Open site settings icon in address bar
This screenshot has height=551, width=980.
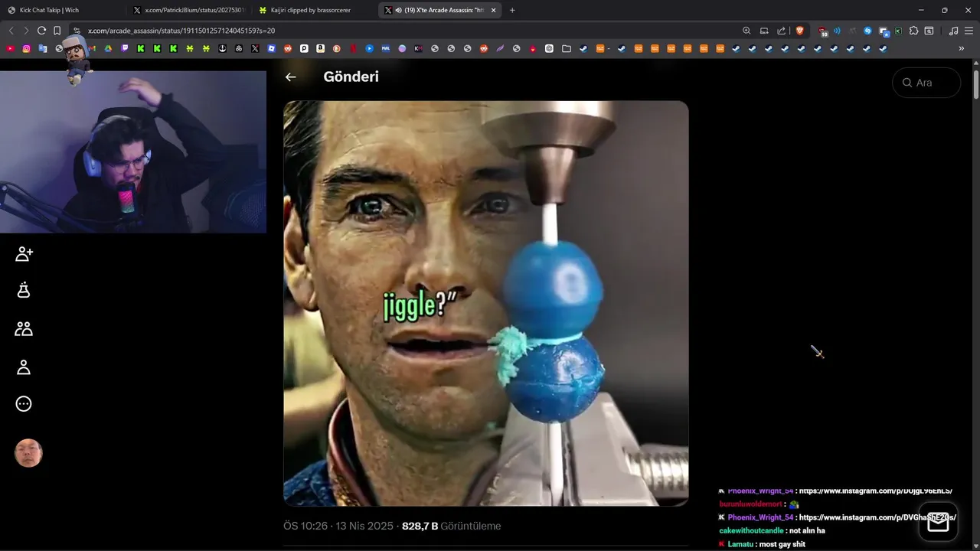77,31
